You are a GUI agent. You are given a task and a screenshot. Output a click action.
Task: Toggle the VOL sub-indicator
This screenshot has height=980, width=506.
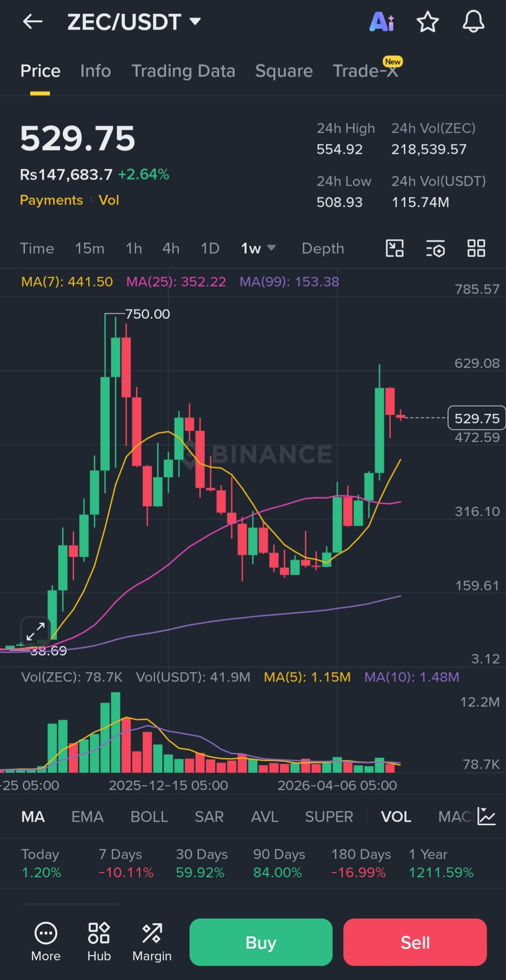[396, 816]
